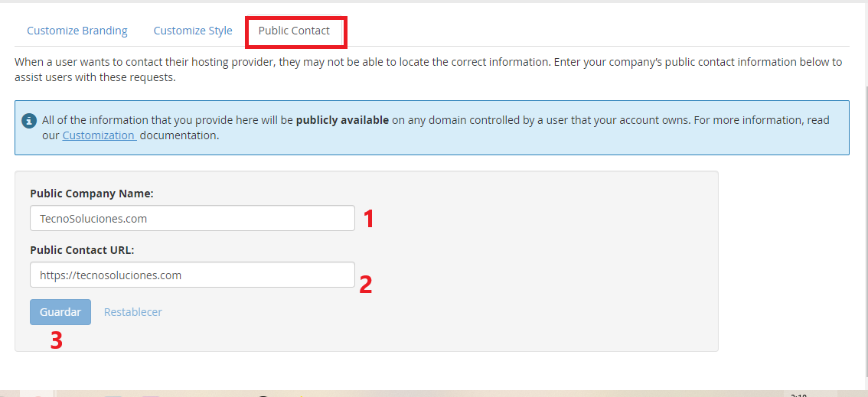
Task: Click the Restablecer link
Action: pyautogui.click(x=133, y=312)
